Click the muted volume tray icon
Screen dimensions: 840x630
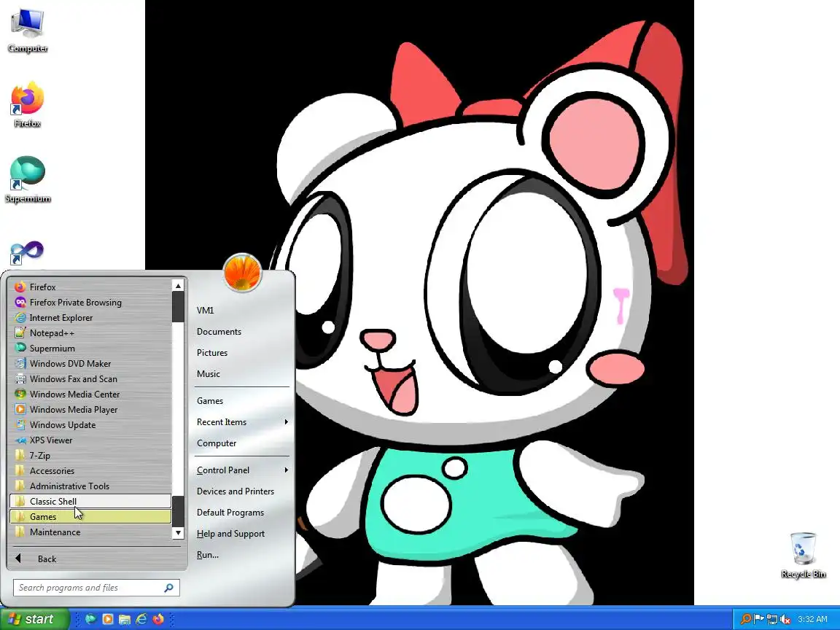(x=785, y=620)
